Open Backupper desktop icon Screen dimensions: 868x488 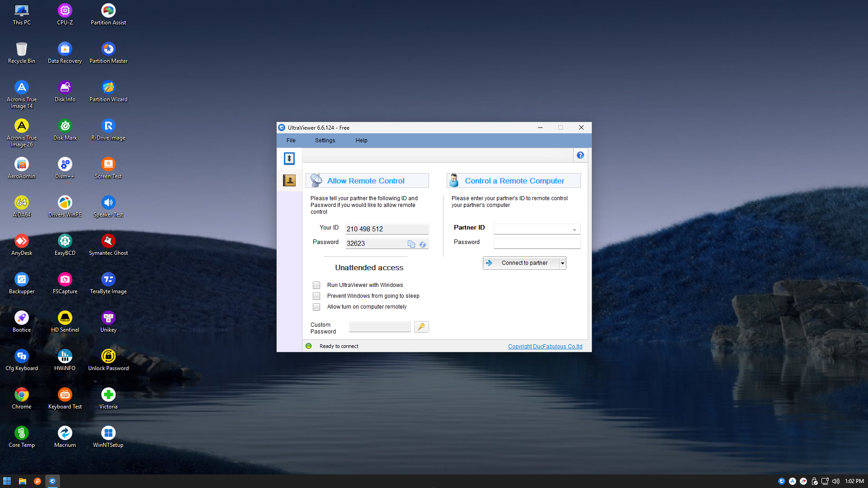point(22,283)
